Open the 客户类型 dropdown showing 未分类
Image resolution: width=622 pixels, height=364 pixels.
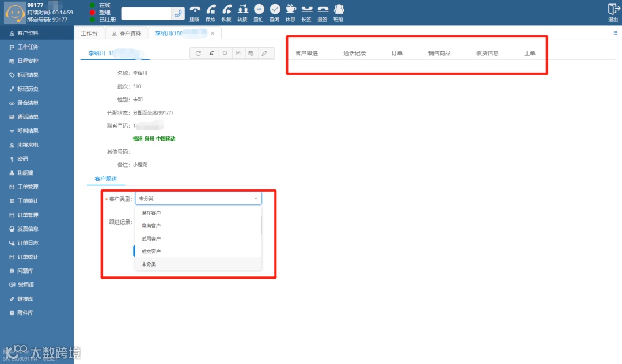(198, 199)
